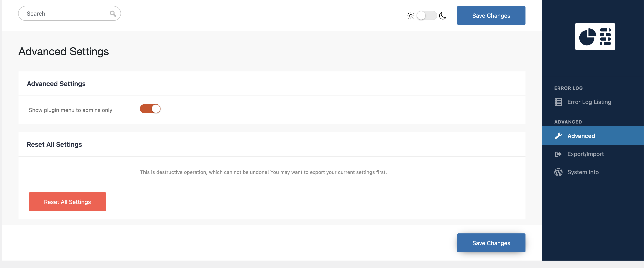The height and width of the screenshot is (268, 644).
Task: Toggle the light/dark theme switch
Action: pos(427,16)
